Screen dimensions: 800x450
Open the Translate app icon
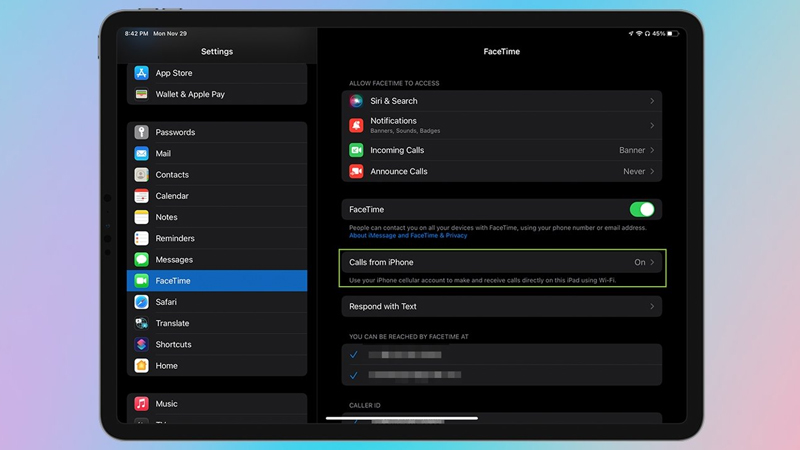point(141,323)
